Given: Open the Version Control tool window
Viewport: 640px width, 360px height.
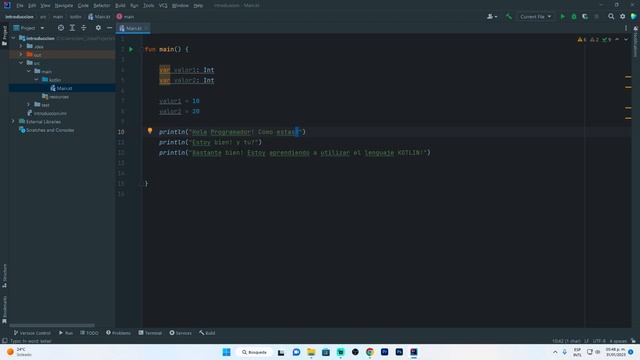Looking at the screenshot, I should point(32,333).
